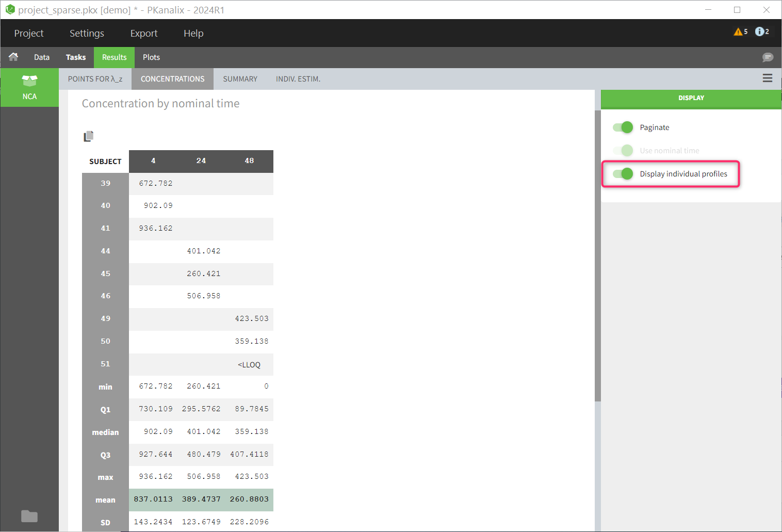Open the hamburger menu on right
This screenshot has height=532, width=782.
(767, 78)
